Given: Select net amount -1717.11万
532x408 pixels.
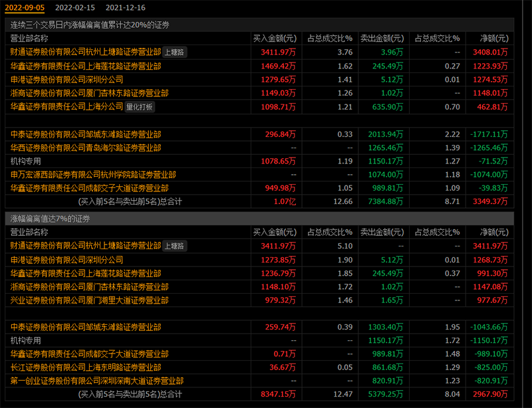Looking at the screenshot, I should (489, 134).
